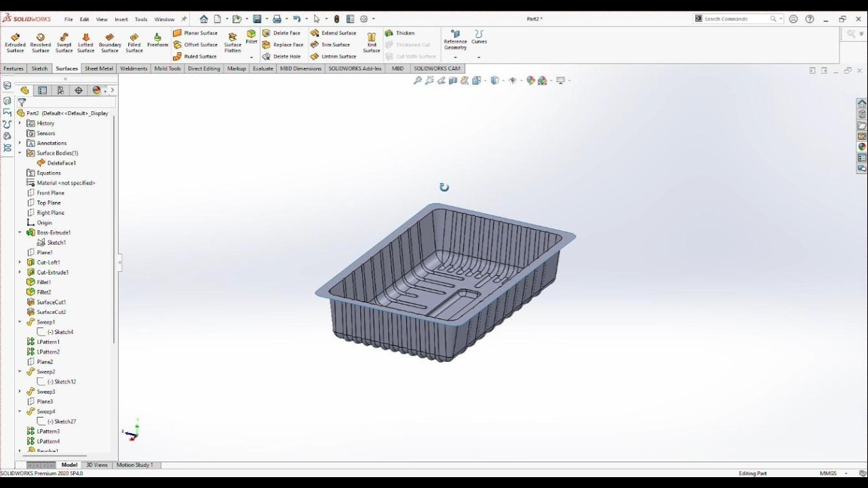The width and height of the screenshot is (868, 488).
Task: Select the Lofted Surface tool
Action: point(85,42)
